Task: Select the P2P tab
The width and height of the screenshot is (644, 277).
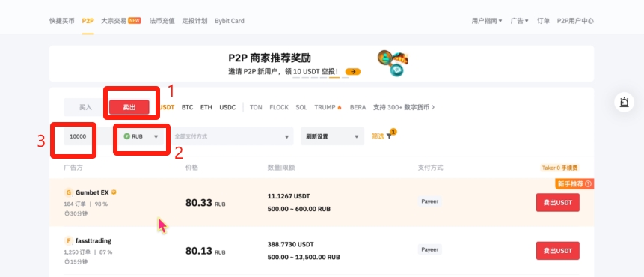Action: click(88, 21)
